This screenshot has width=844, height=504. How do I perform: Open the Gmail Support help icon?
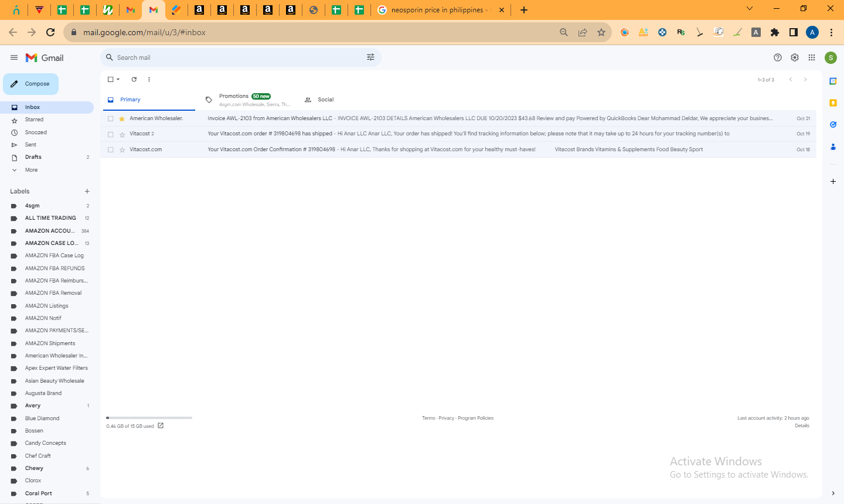(x=778, y=57)
